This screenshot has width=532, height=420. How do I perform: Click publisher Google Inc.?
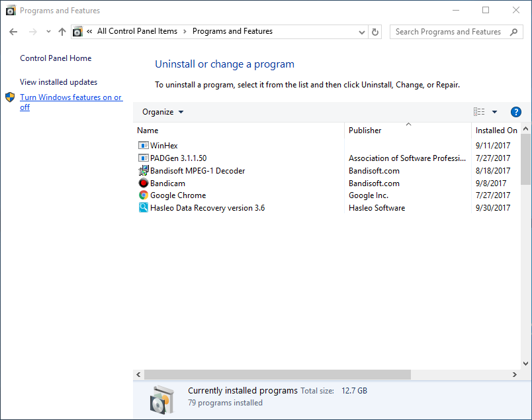pos(369,195)
